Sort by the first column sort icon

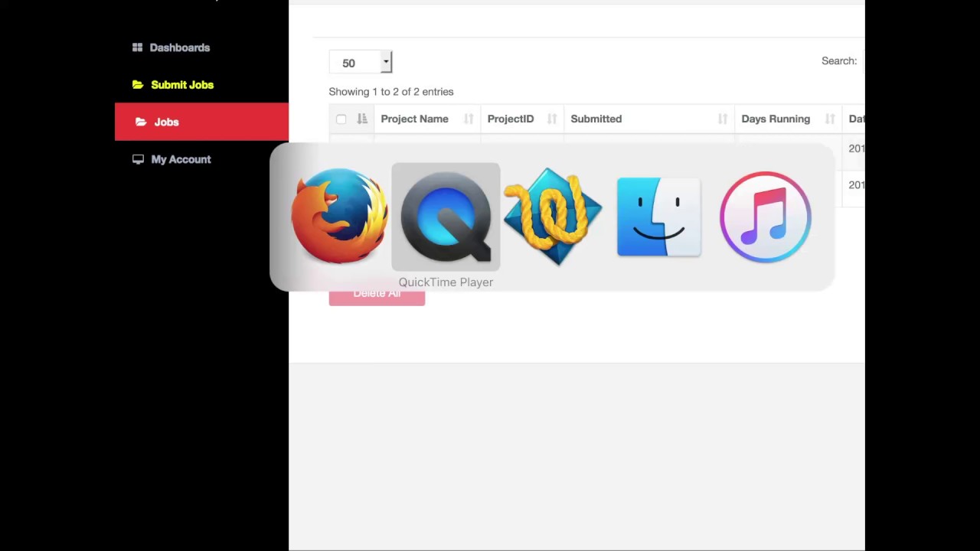click(x=362, y=119)
